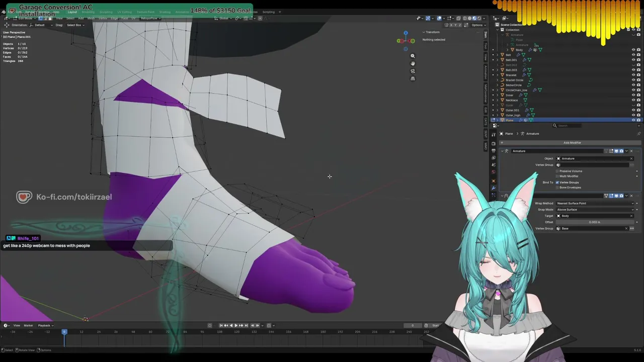
Task: Switch to the Scripting workspace tab
Action: pos(268,12)
